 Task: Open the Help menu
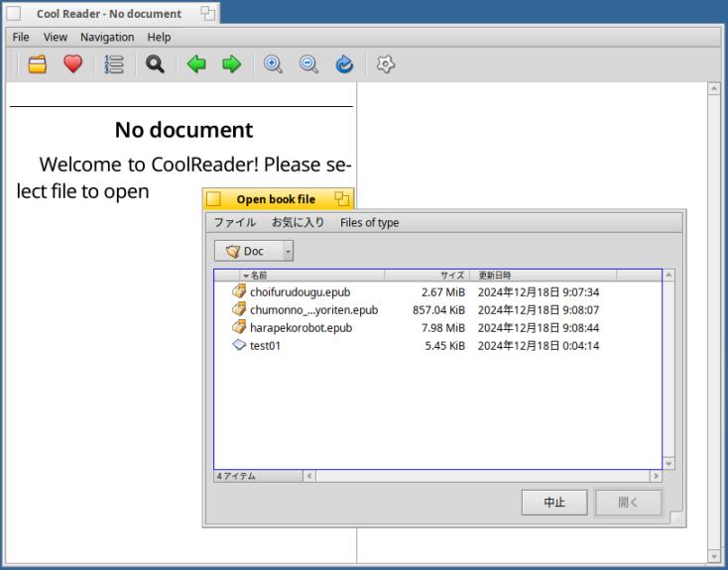(x=159, y=37)
